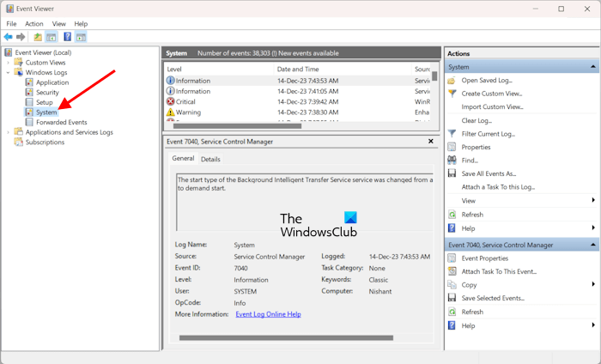Collapse the System section in Actions pane
This screenshot has height=364, width=601.
tap(593, 67)
